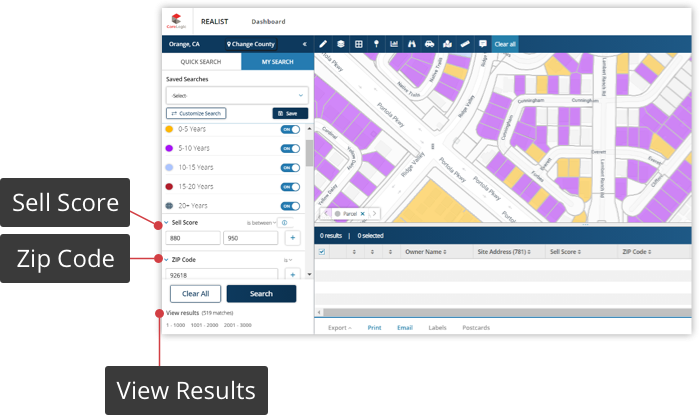Click the binoculars search icon
700x415 pixels.
pyautogui.click(x=412, y=44)
